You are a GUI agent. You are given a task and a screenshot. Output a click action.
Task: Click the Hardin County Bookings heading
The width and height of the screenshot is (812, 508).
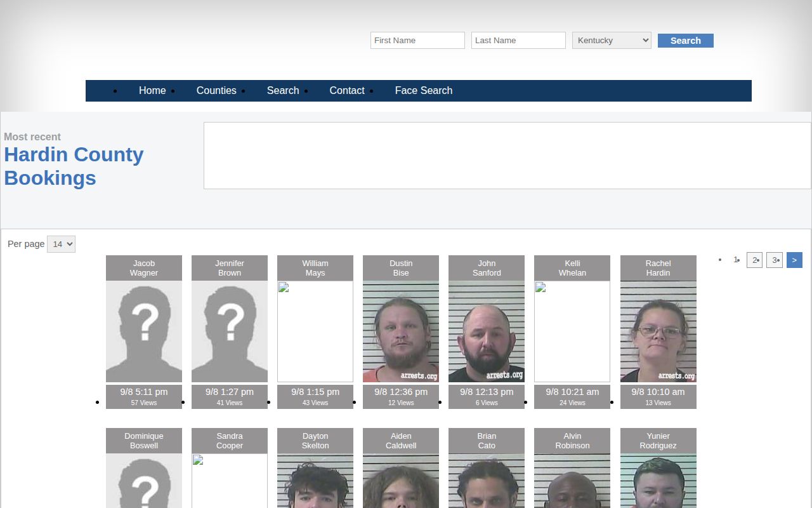(74, 166)
